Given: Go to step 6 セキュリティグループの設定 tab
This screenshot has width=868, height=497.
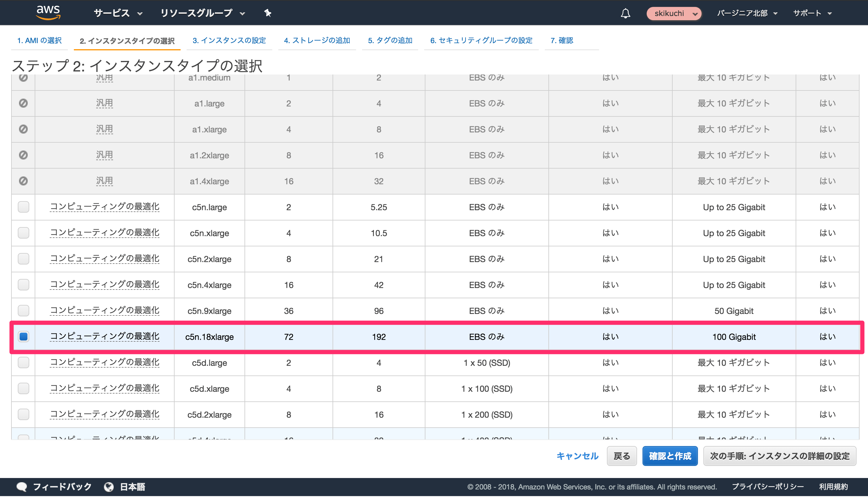Looking at the screenshot, I should click(x=481, y=40).
